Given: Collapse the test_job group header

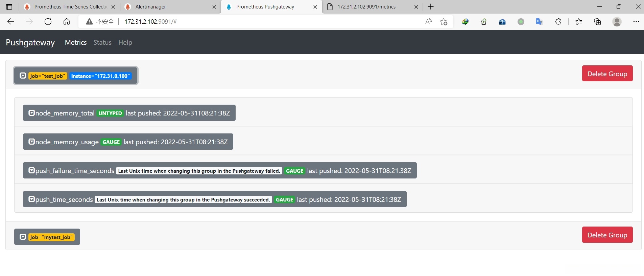Looking at the screenshot, I should pos(76,76).
